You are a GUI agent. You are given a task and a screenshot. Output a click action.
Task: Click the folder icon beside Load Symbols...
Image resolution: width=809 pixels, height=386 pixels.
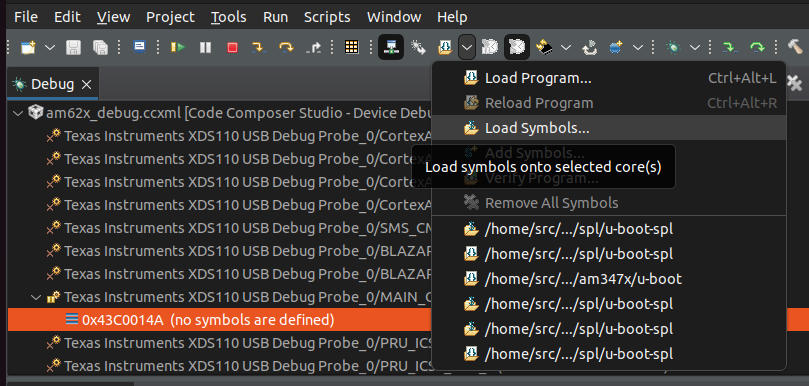tap(471, 128)
